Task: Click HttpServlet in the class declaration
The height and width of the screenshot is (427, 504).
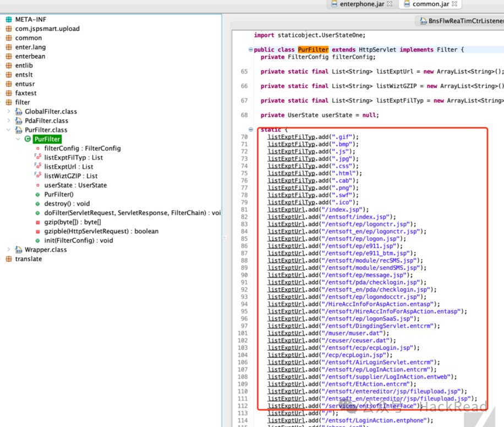Action: point(377,50)
